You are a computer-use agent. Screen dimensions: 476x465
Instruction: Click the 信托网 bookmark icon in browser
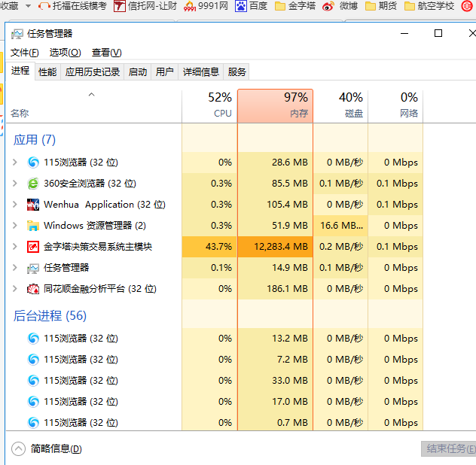120,6
